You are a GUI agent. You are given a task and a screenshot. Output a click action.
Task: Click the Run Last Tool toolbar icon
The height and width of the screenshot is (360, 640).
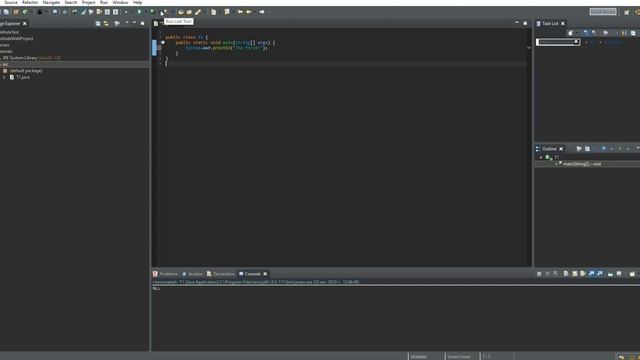(164, 12)
